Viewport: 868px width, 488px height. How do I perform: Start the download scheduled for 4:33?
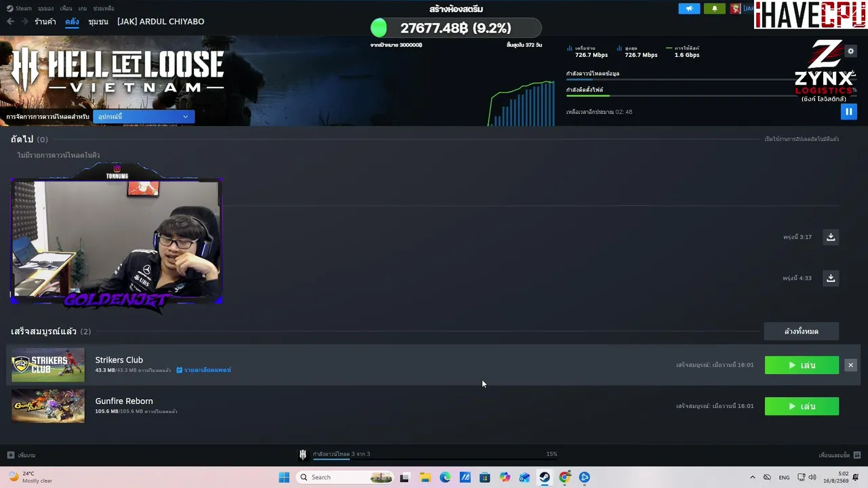tap(831, 278)
